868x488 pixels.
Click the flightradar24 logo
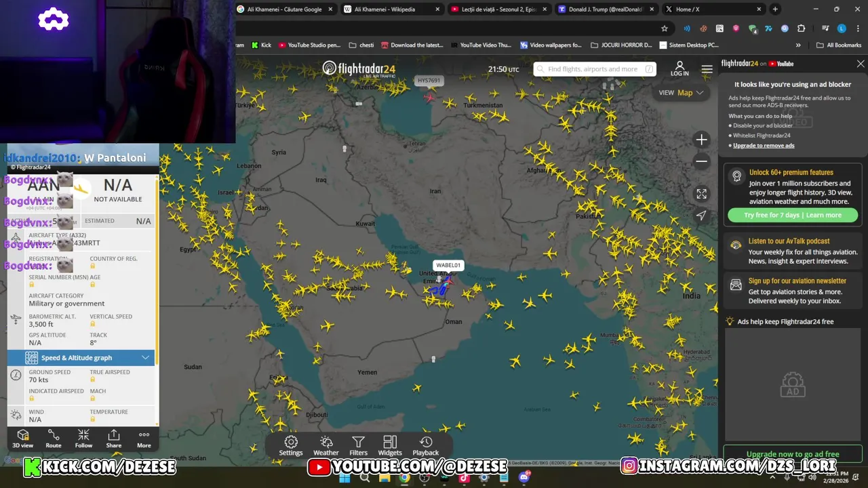359,68
